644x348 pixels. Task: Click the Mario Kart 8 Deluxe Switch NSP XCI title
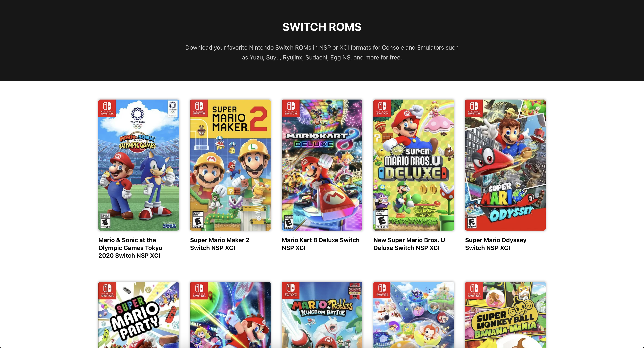(321, 244)
